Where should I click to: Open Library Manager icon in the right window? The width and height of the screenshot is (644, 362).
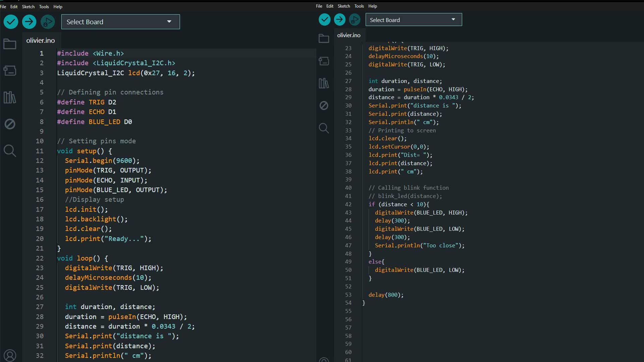coord(324,83)
